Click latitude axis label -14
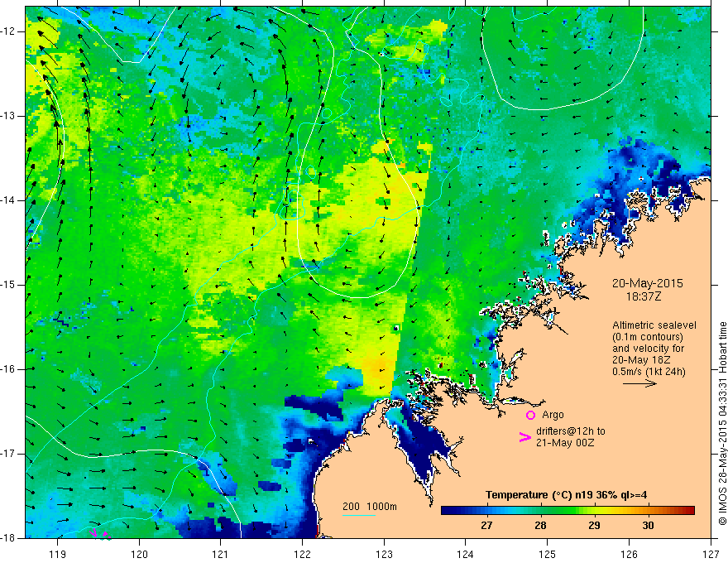The height and width of the screenshot is (563, 728). 8,200
